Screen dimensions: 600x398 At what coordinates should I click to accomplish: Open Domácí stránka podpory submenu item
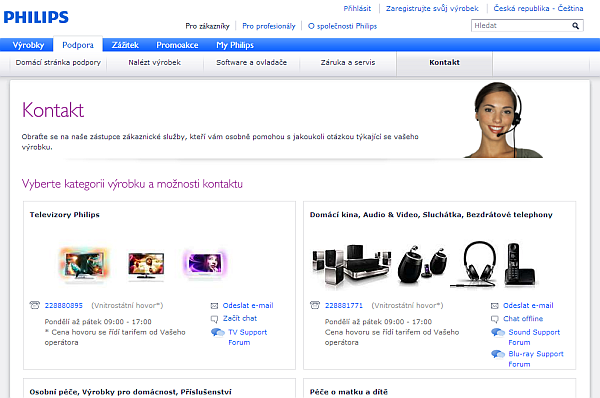pos(58,62)
